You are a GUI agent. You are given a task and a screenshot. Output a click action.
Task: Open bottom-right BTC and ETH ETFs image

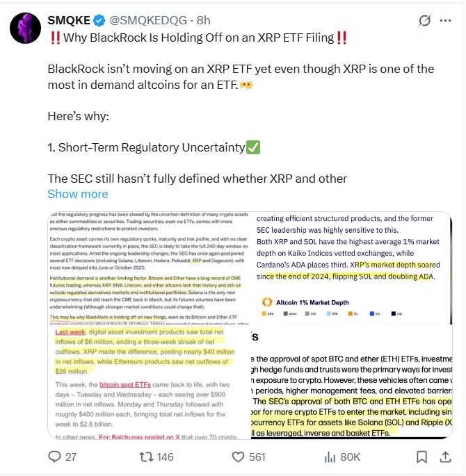(x=351, y=382)
